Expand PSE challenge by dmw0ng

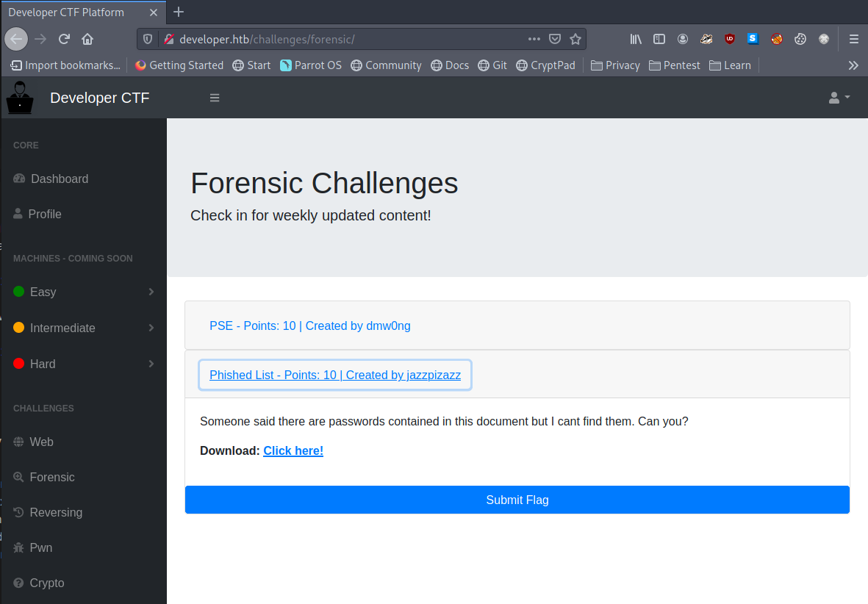click(x=309, y=326)
